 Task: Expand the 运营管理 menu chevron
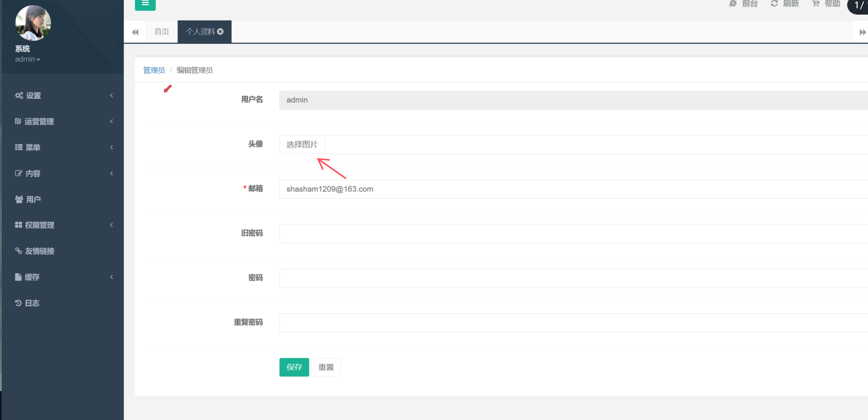pos(112,121)
